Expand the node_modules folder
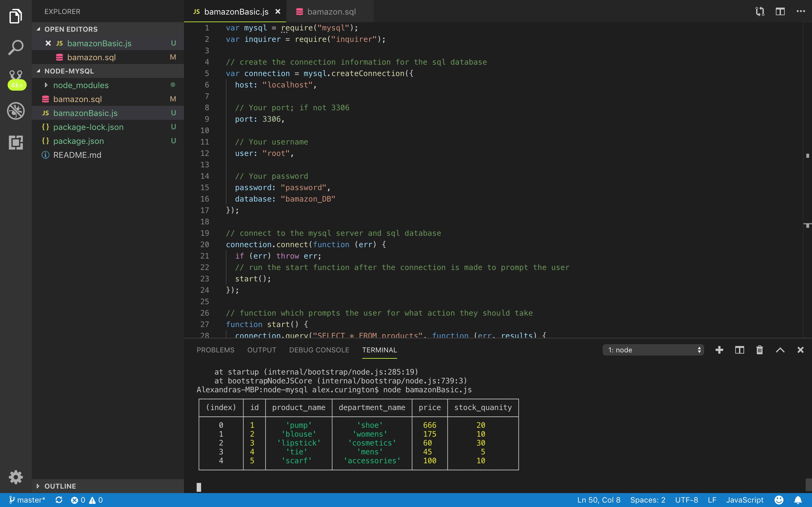The height and width of the screenshot is (507, 812). pos(81,85)
